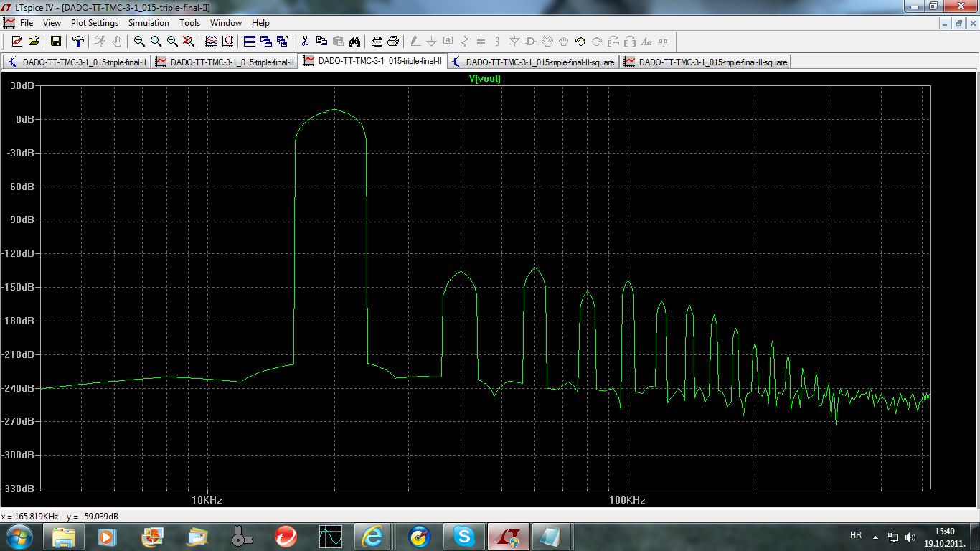The image size is (980, 551).
Task: Tile windows with the toolbar icon
Action: [x=250, y=42]
